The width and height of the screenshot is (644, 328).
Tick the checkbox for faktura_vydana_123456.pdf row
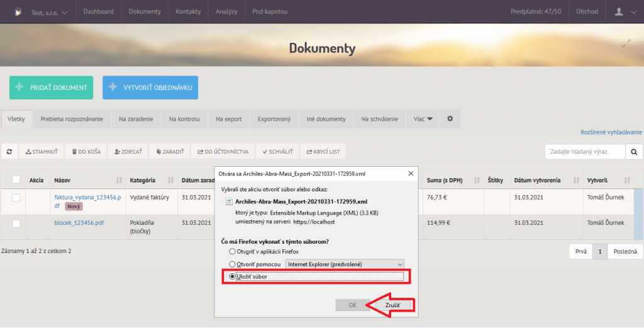point(16,198)
